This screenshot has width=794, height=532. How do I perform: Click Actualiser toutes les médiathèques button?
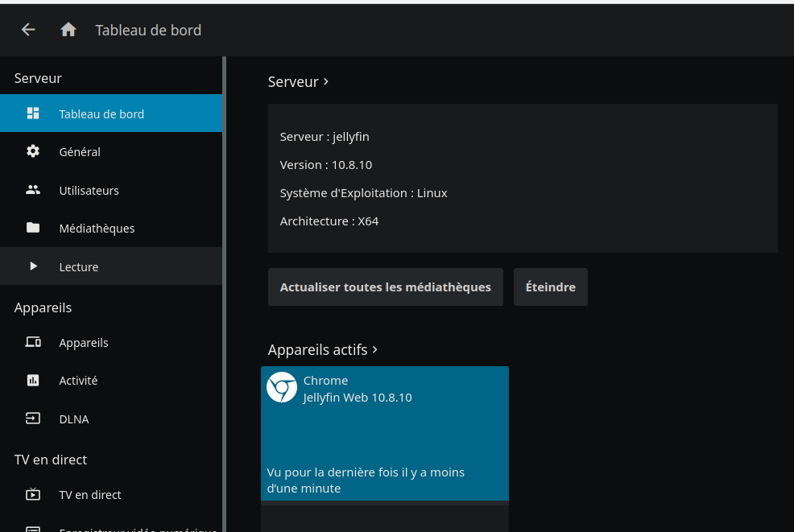coord(386,287)
